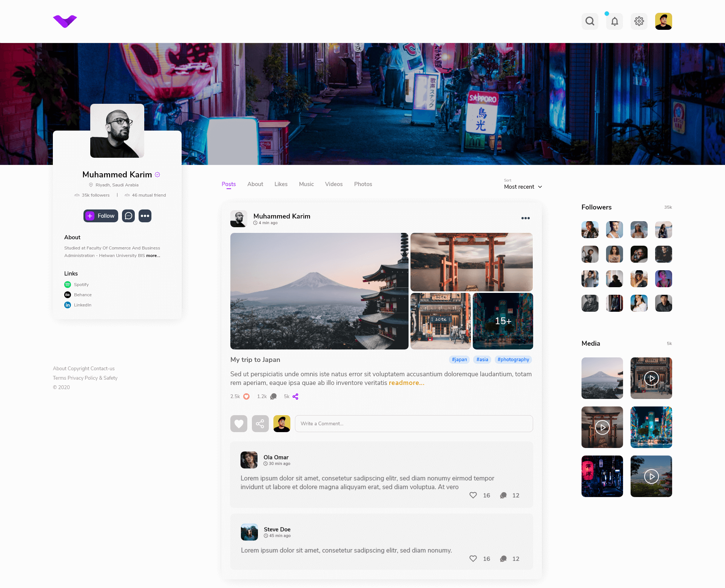Open settings gear in header
Viewport: 725px width, 588px height.
pos(639,21)
